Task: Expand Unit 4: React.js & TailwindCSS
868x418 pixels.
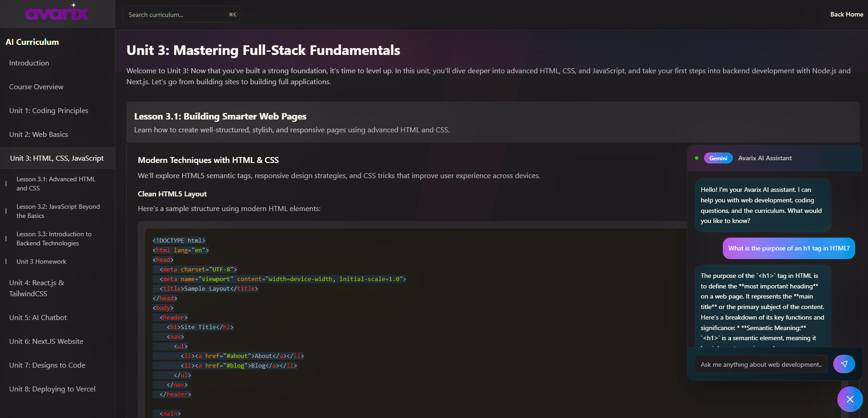Action: click(x=36, y=288)
